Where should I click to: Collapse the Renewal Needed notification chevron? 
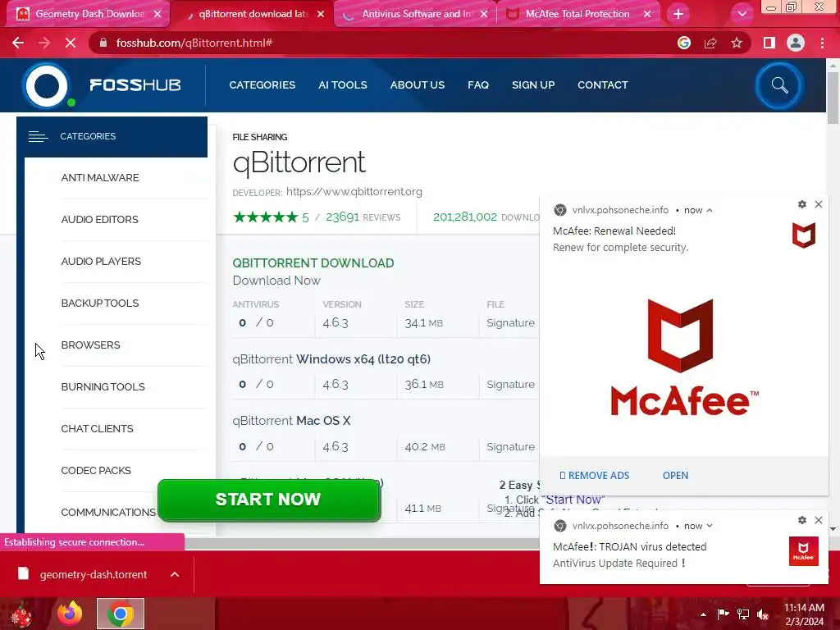coord(710,211)
